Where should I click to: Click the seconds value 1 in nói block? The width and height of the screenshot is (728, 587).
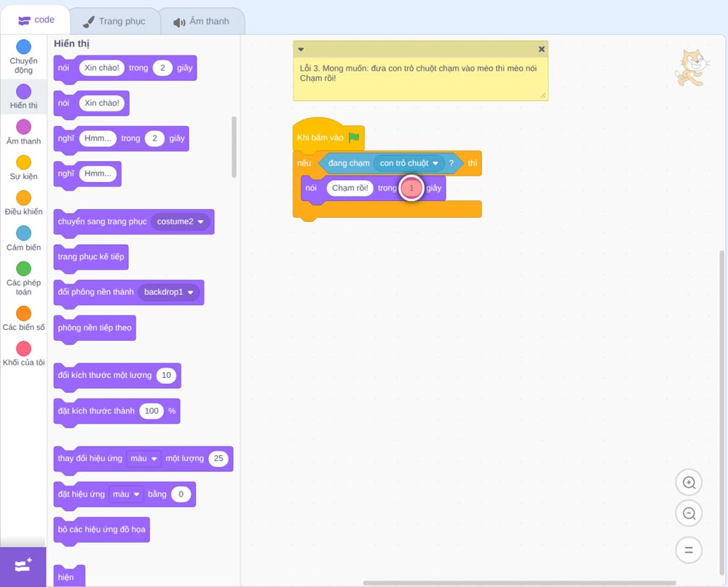411,188
